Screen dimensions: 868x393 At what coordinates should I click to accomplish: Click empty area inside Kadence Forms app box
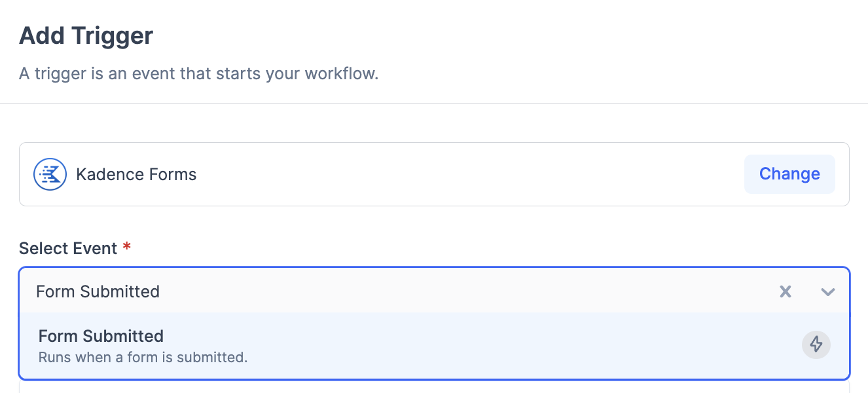(x=458, y=174)
